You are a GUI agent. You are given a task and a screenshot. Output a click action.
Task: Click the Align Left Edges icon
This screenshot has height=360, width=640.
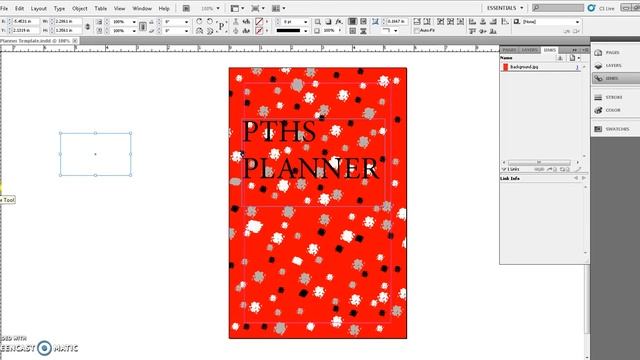click(473, 21)
